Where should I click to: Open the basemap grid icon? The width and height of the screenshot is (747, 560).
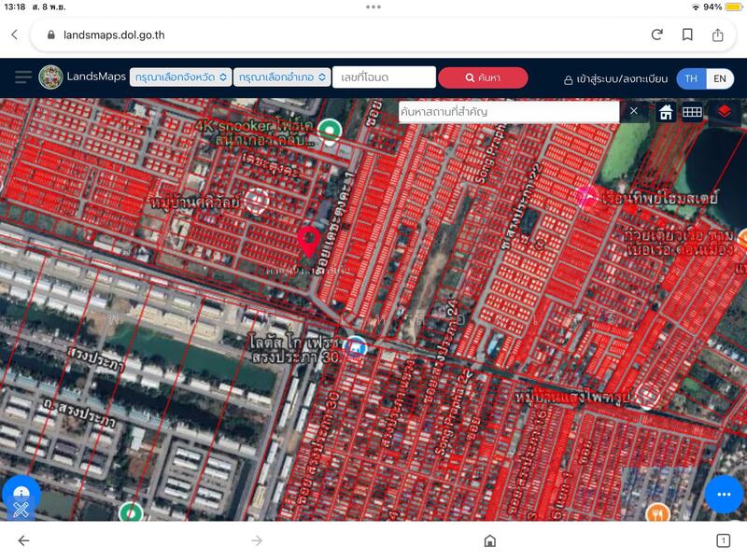[692, 112]
